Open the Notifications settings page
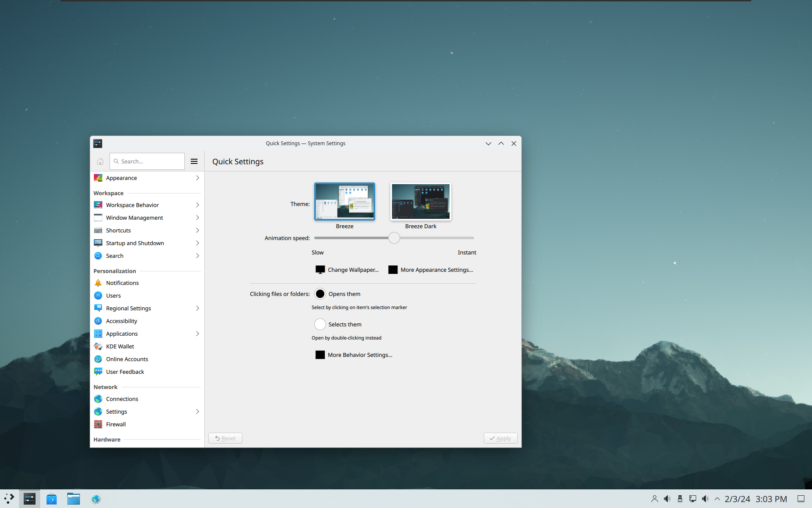The height and width of the screenshot is (508, 812). coord(147,283)
